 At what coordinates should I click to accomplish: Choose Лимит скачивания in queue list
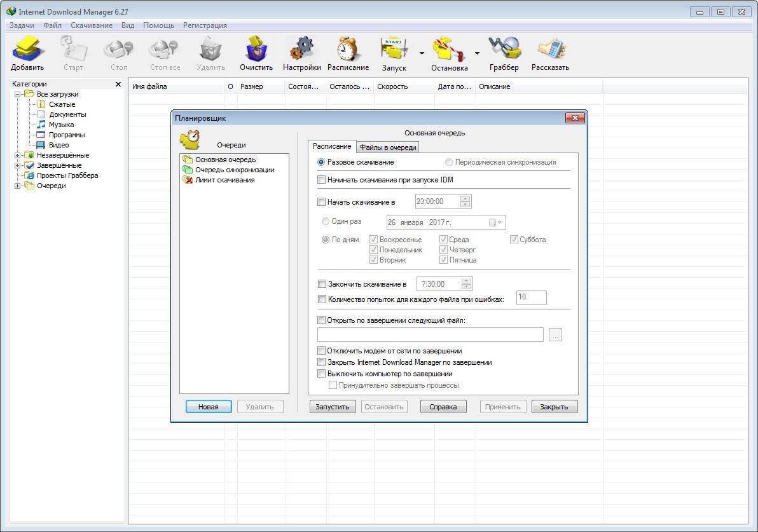point(224,180)
